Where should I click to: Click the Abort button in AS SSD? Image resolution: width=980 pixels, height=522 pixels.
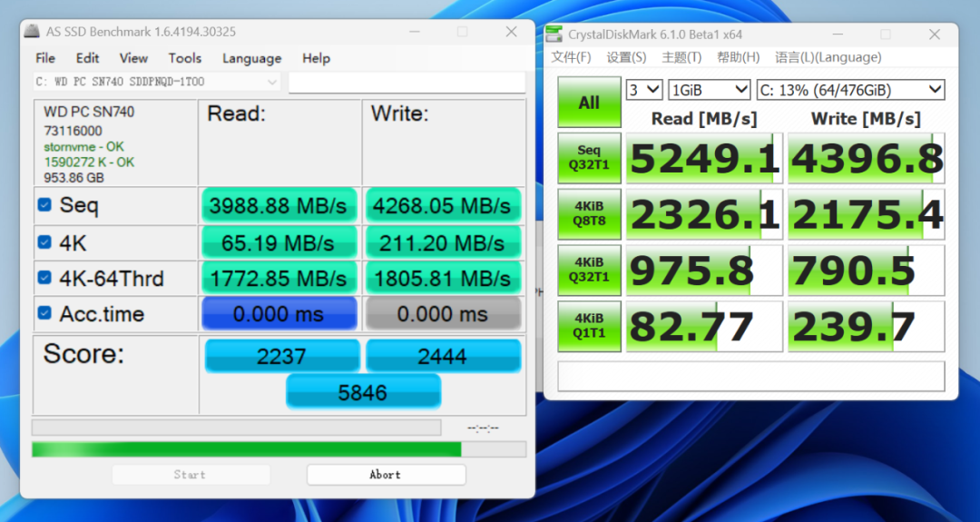pos(386,475)
